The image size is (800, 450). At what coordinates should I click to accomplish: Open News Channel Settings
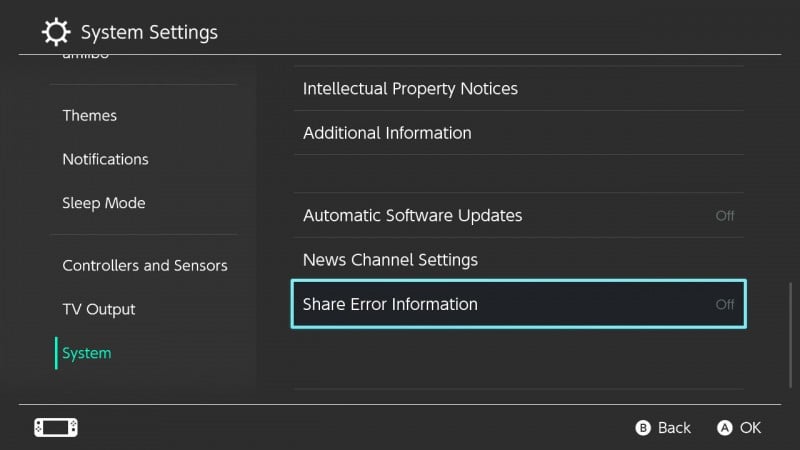point(518,260)
